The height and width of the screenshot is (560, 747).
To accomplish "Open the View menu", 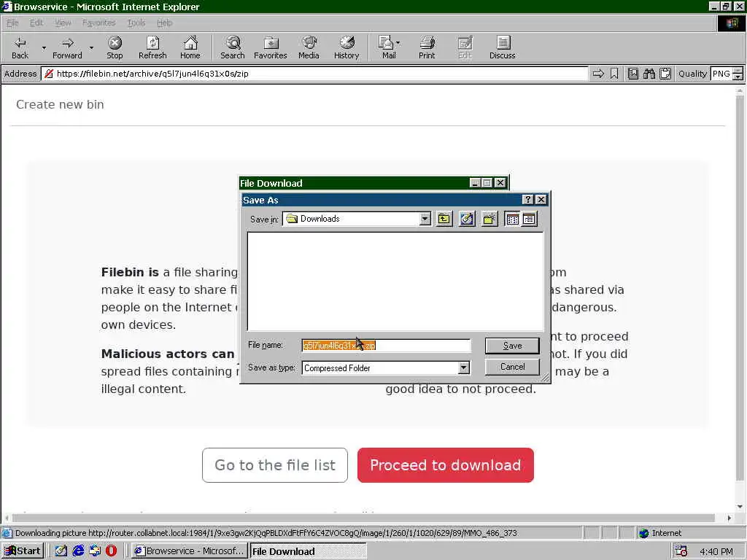I will (x=63, y=23).
